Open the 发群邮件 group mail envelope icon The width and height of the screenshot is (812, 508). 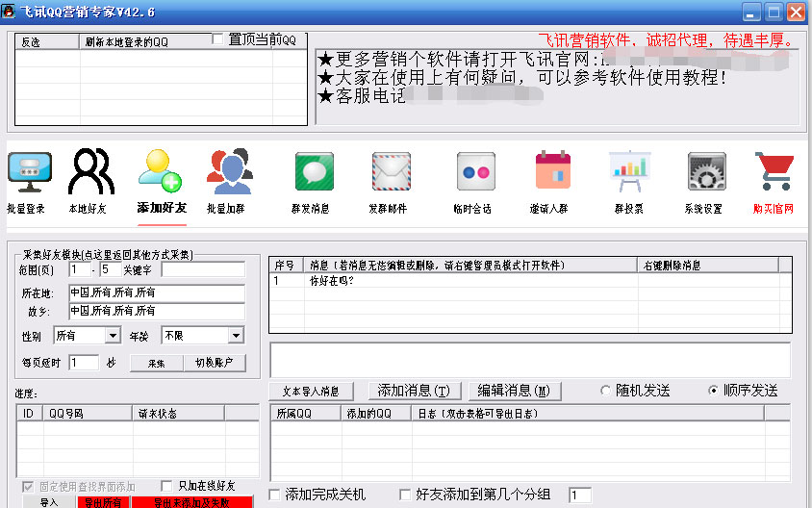(391, 173)
